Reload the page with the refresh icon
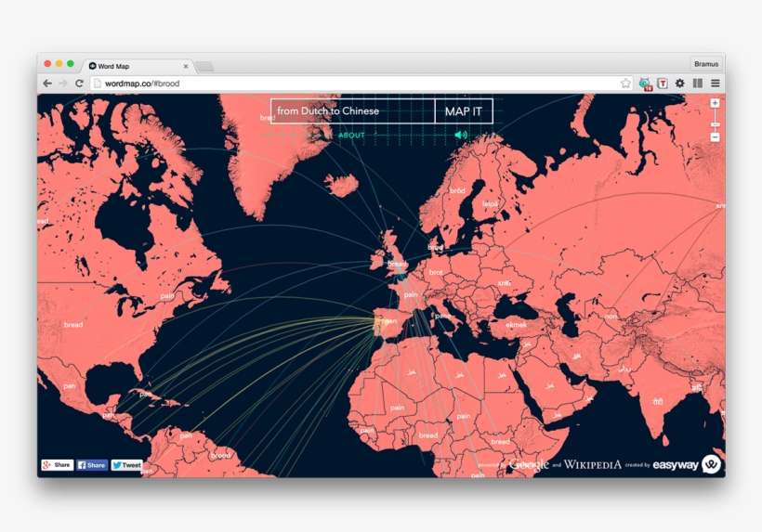Viewport: 762px width, 532px height. (x=79, y=84)
